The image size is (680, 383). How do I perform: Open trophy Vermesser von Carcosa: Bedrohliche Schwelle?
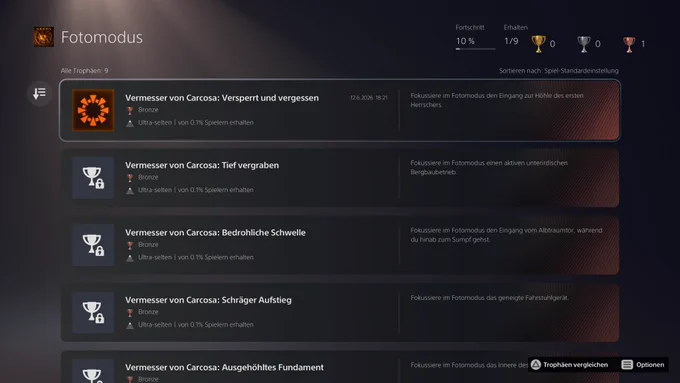click(x=340, y=245)
